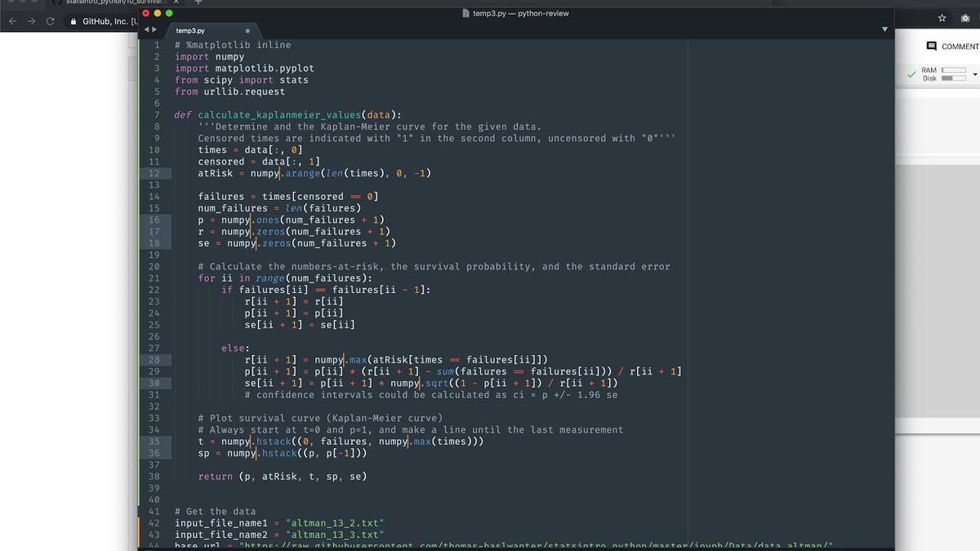Viewport: 980px width, 551px height.
Task: Click the string "altman_13_2.txt"
Action: click(x=335, y=522)
